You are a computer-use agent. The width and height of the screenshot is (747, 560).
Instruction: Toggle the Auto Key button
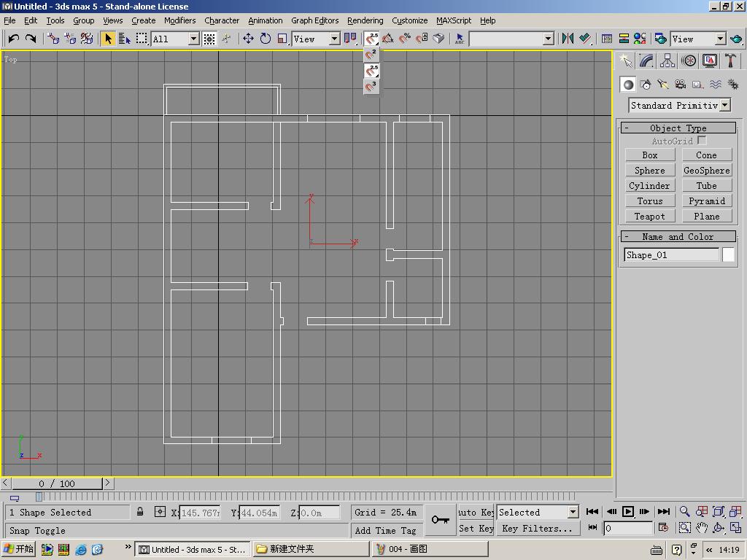476,513
